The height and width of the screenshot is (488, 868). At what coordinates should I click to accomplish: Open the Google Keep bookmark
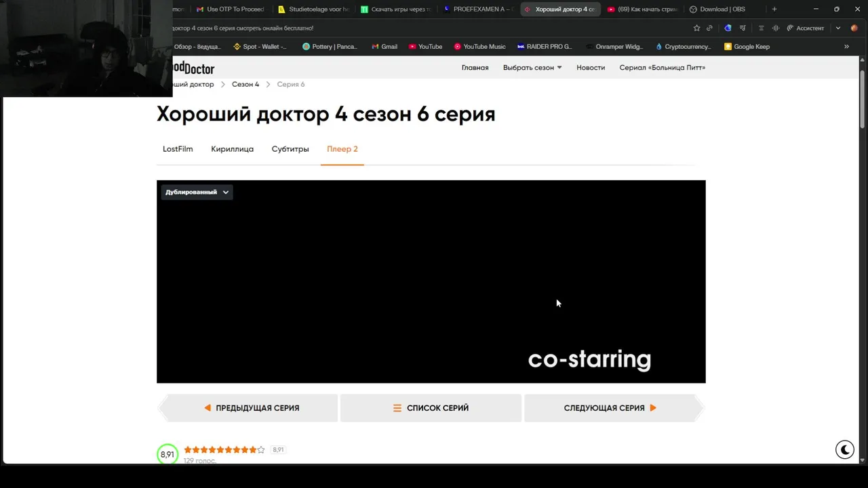tap(747, 47)
